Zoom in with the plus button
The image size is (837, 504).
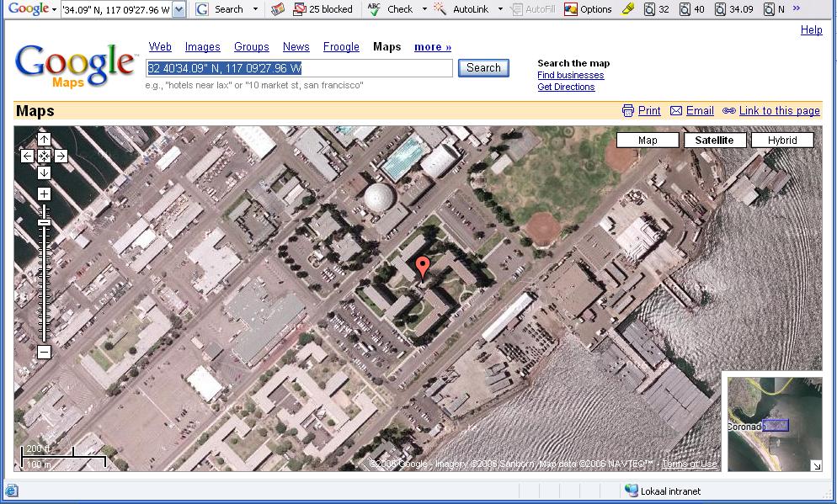click(x=44, y=194)
